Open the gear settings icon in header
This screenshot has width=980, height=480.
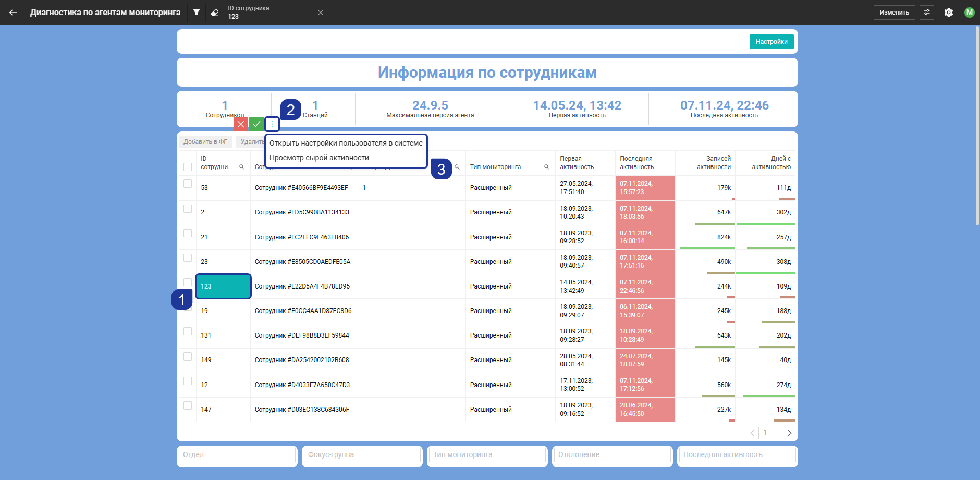(949, 13)
